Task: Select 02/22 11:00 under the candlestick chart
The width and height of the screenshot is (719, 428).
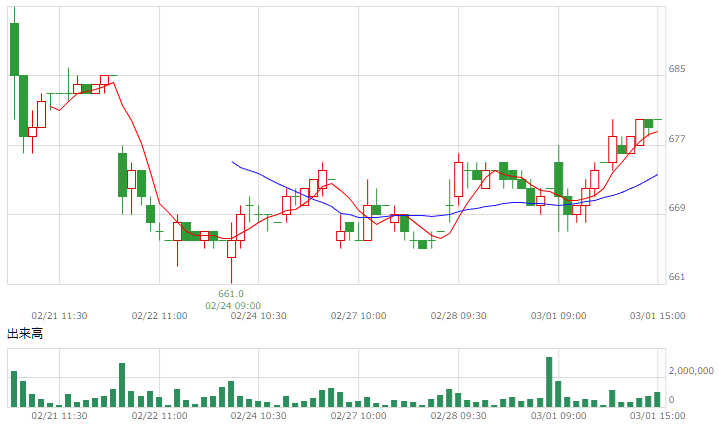Action: click(159, 316)
